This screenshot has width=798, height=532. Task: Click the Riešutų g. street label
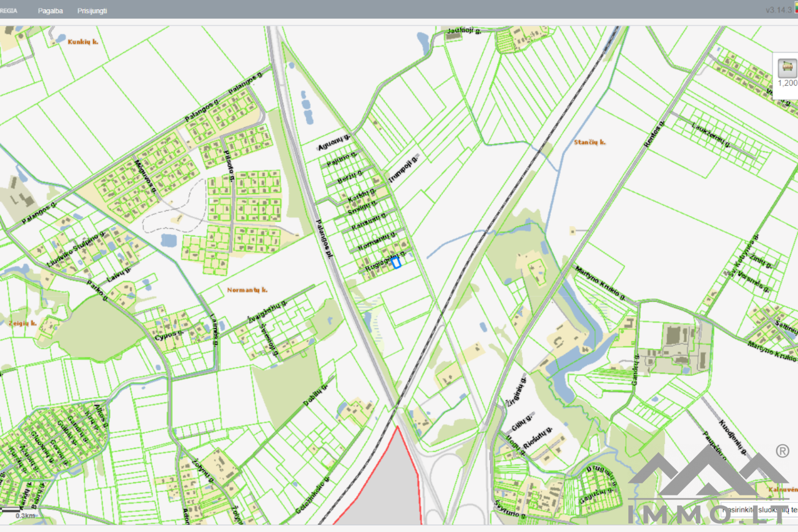coord(537,437)
